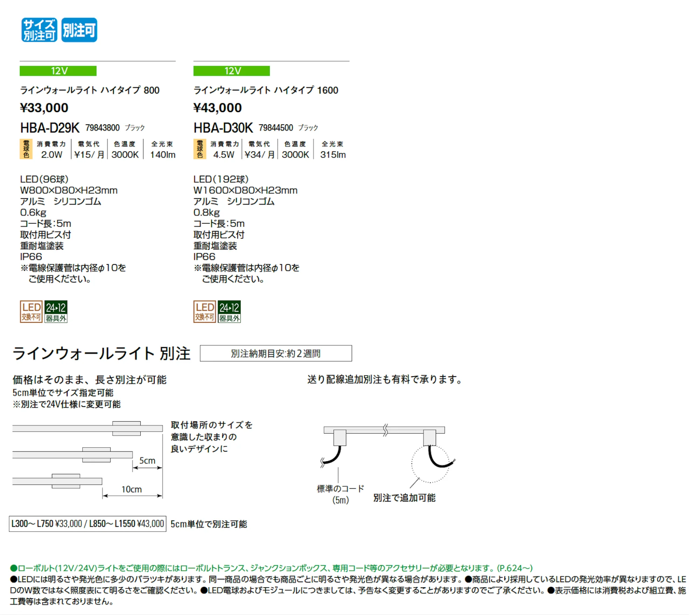Click the 3000K value for HBA-D29K
This screenshot has height=615, width=700.
pyautogui.click(x=125, y=154)
